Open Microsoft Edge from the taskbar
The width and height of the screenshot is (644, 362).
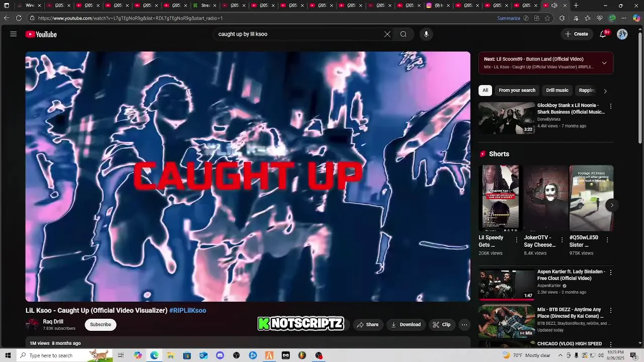(154, 355)
